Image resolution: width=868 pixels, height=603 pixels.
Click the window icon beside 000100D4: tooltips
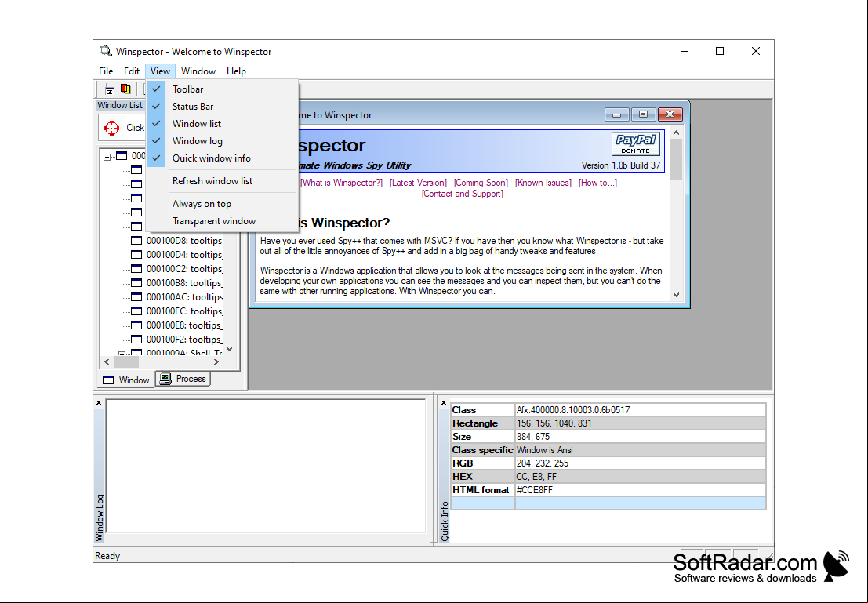point(136,255)
